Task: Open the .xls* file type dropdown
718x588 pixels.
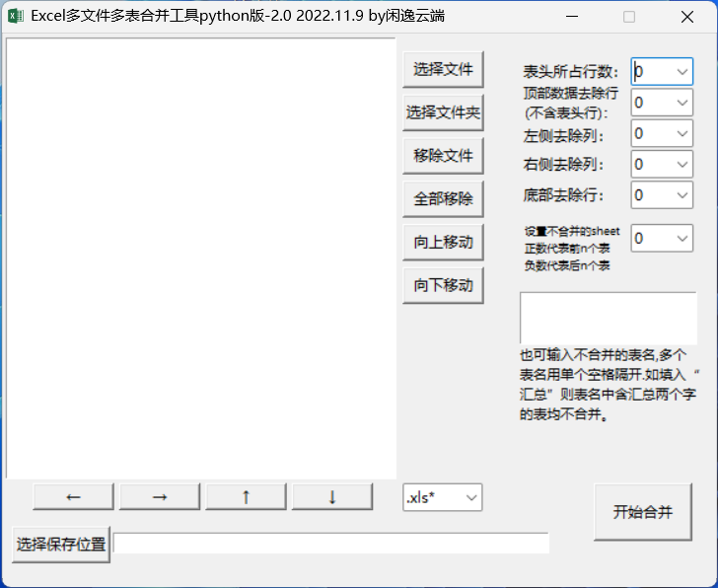Action: pyautogui.click(x=442, y=497)
